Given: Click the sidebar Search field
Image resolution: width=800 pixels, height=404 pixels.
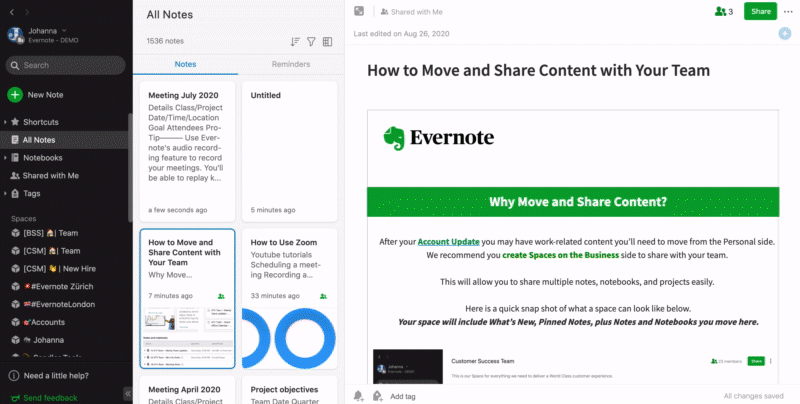Looking at the screenshot, I should point(66,65).
